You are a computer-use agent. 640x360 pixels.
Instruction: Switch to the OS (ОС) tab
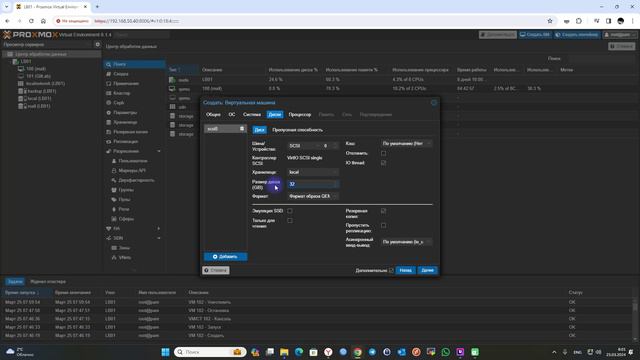point(232,115)
